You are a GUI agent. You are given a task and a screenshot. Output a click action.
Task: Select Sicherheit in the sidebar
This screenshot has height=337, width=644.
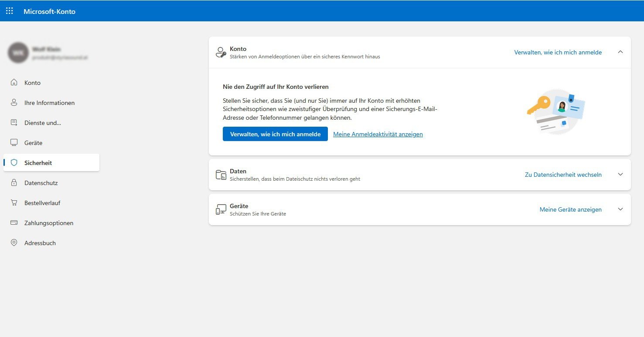click(x=51, y=162)
